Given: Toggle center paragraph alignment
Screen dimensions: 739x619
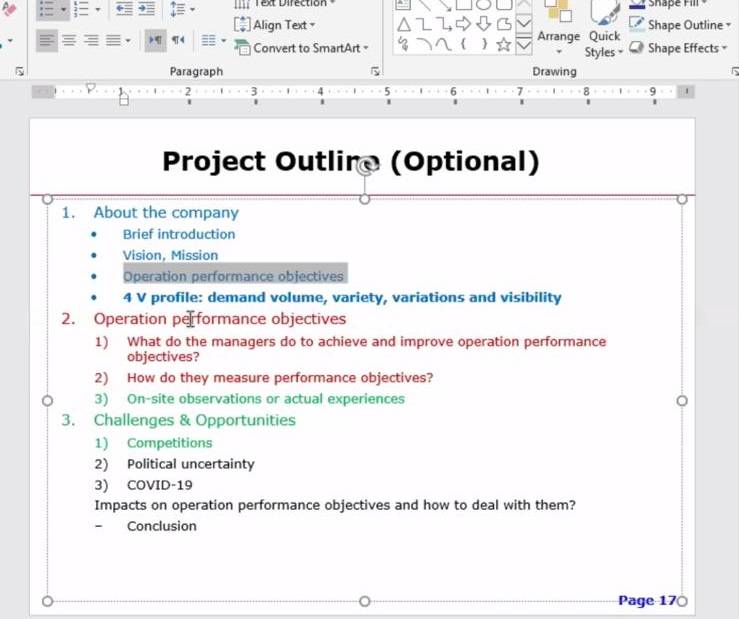Looking at the screenshot, I should coord(69,40).
